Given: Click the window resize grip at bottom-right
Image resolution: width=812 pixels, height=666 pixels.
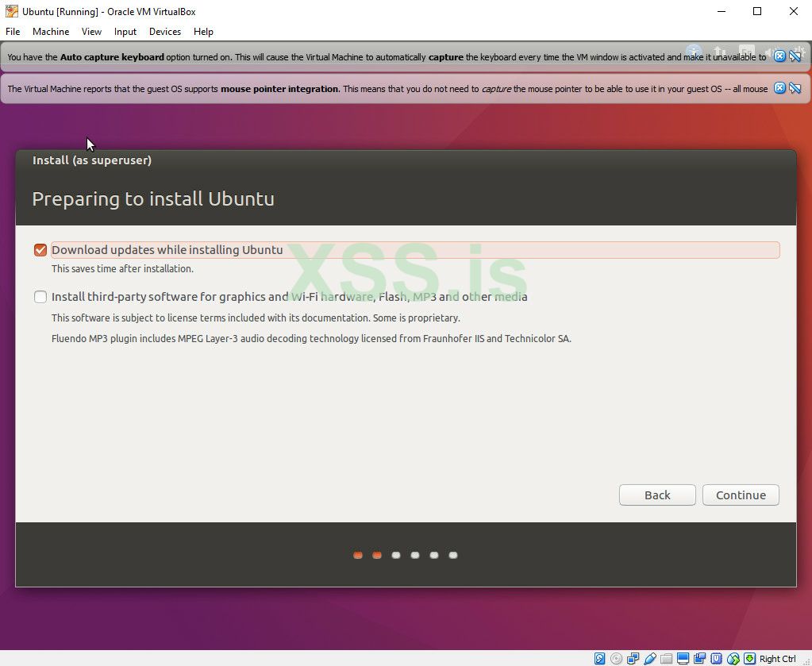Looking at the screenshot, I should click(806, 660).
